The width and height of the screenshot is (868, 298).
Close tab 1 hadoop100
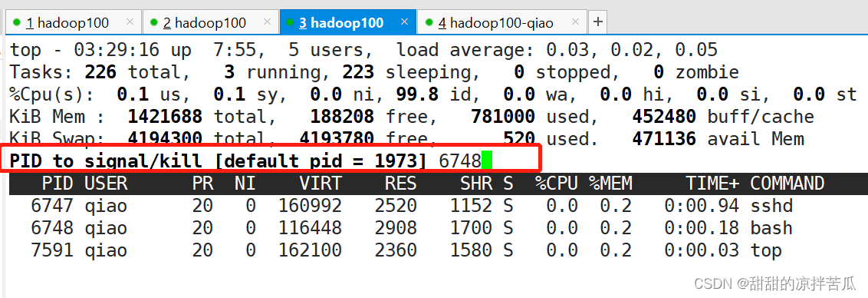[130, 22]
